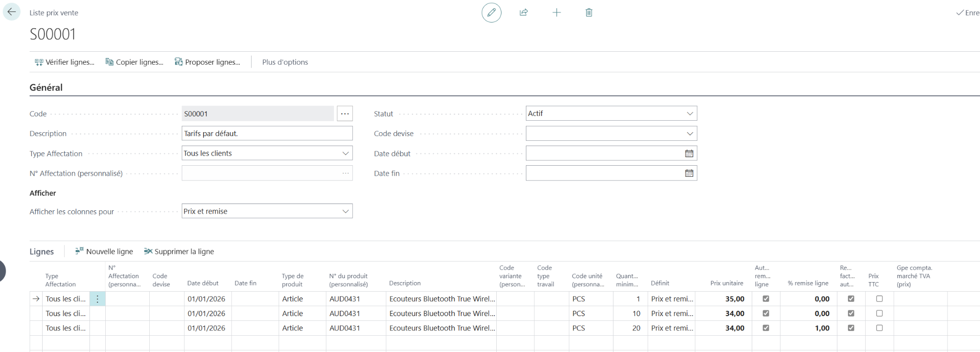Enable Prix TTC for quantity 10 row
Image resolution: width=980 pixels, height=352 pixels.
pyautogui.click(x=880, y=313)
